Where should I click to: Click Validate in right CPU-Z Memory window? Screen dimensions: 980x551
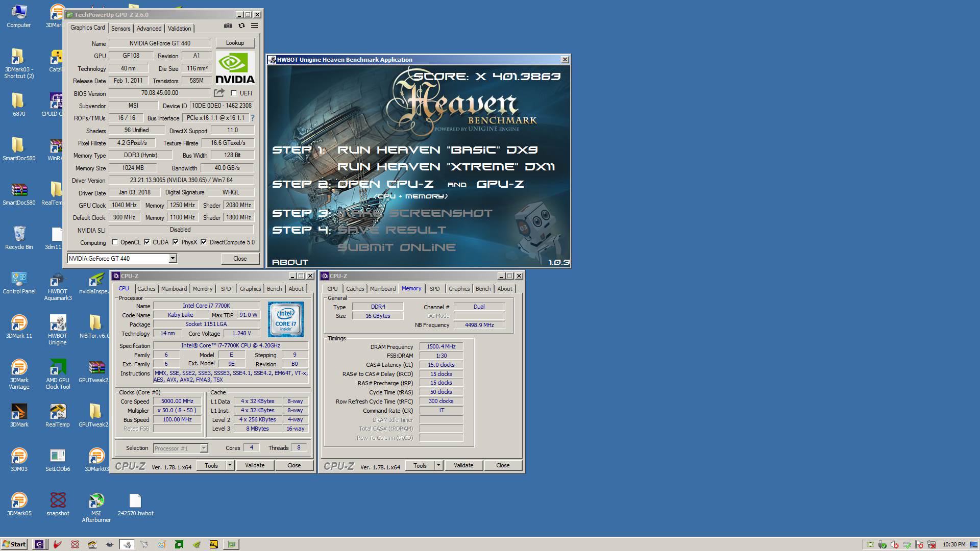(x=463, y=465)
